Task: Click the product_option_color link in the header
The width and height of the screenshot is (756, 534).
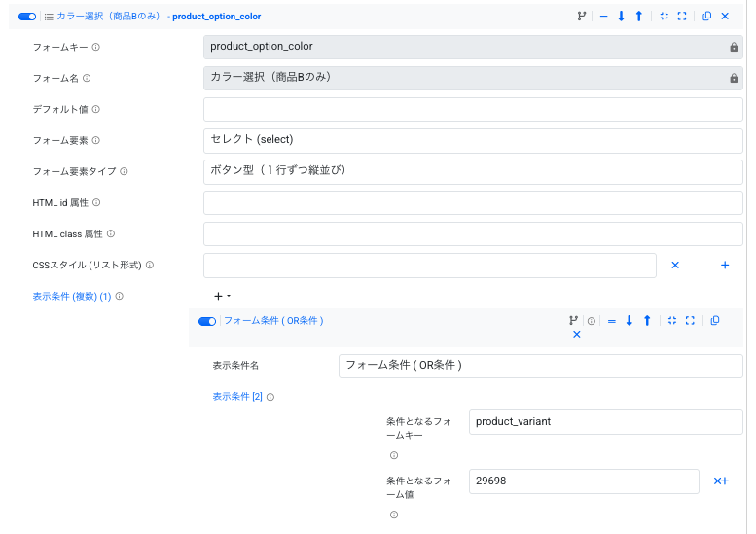Action: [x=216, y=17]
